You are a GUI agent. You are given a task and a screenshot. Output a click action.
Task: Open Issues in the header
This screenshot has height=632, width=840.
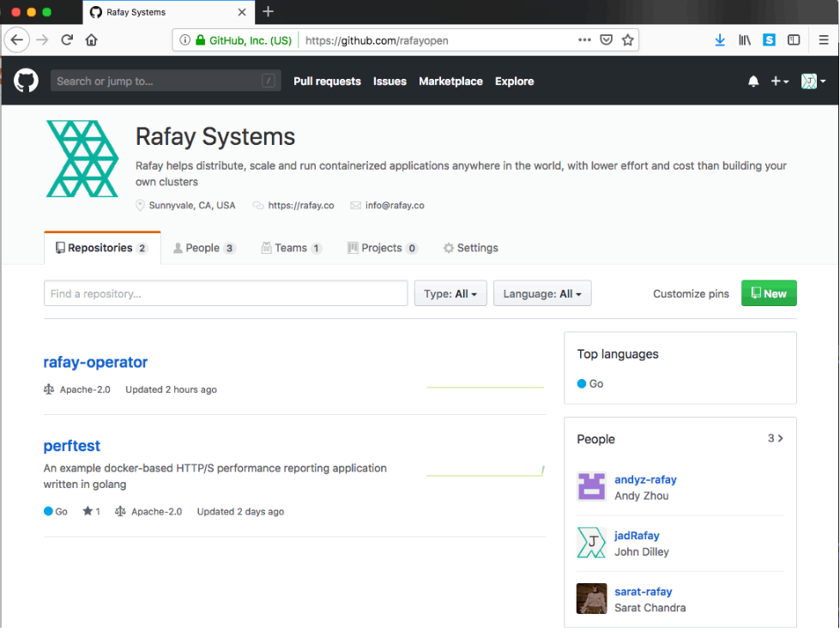390,81
